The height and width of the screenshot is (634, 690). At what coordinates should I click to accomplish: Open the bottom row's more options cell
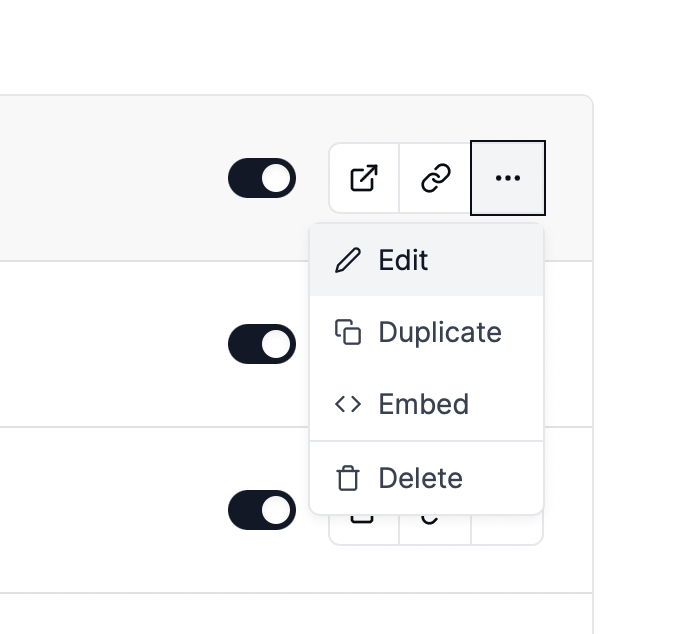click(x=507, y=529)
